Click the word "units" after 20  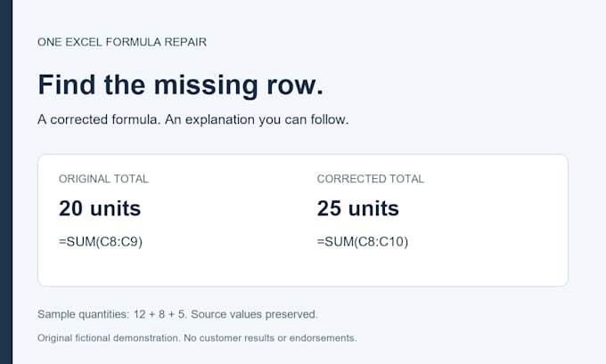115,208
